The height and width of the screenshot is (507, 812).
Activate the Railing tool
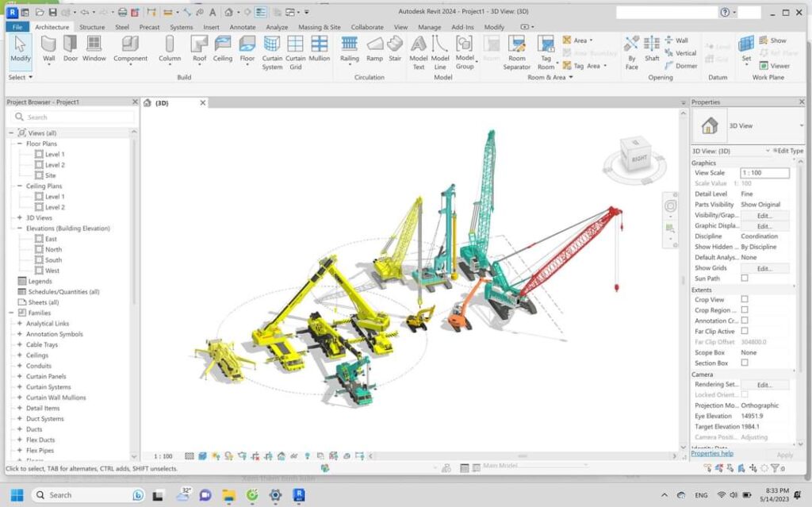click(348, 49)
